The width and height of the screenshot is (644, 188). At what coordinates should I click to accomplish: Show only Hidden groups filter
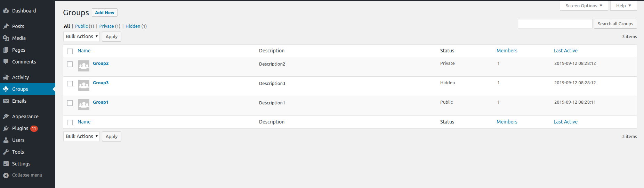[x=136, y=26]
